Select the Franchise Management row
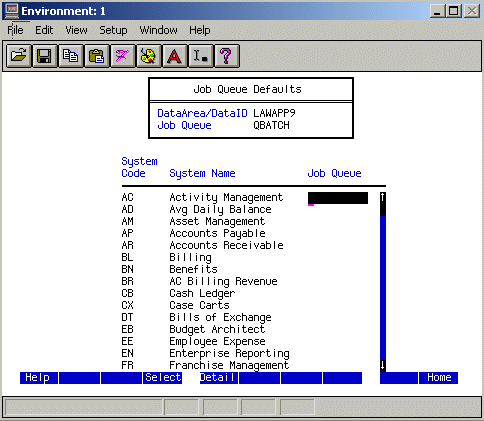Image resolution: width=484 pixels, height=421 pixels. tap(229, 365)
